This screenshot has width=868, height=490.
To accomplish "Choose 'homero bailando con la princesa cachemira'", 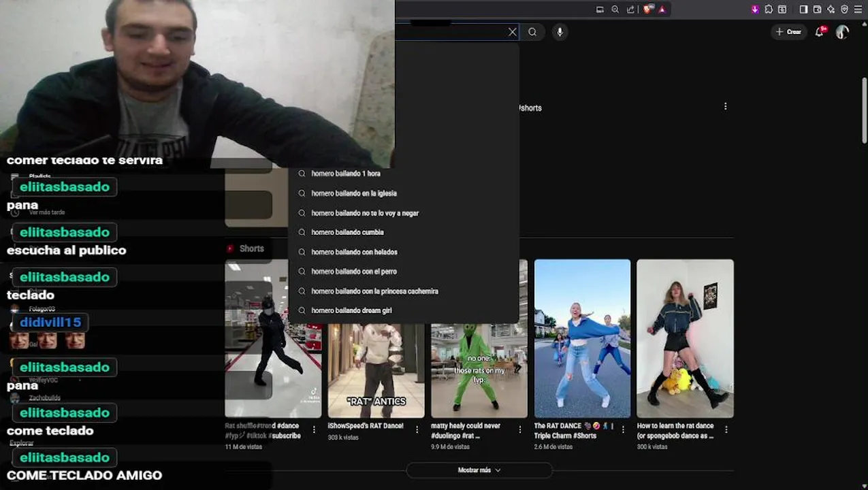I will point(404,291).
